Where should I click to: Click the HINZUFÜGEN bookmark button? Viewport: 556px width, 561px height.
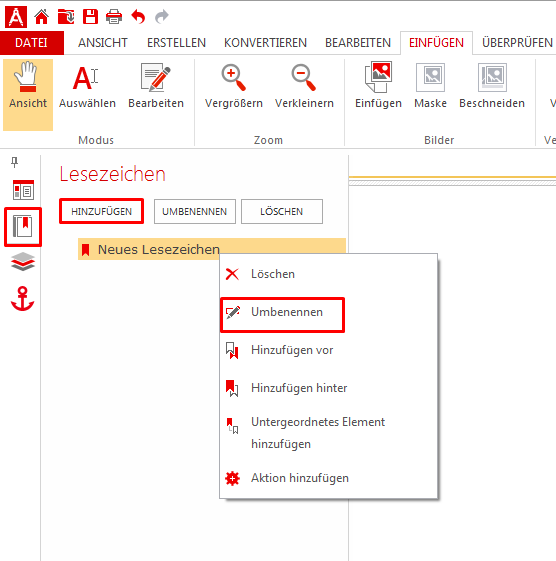coord(102,211)
